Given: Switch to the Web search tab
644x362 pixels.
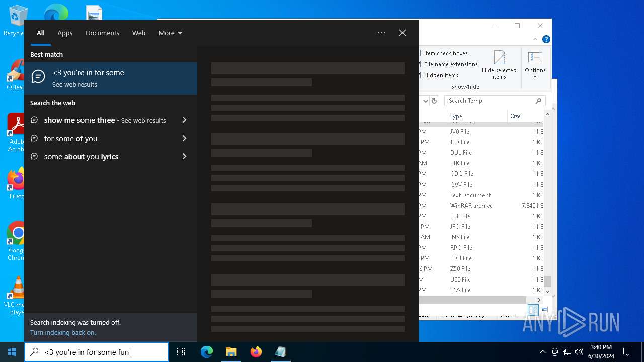Looking at the screenshot, I should (x=139, y=33).
